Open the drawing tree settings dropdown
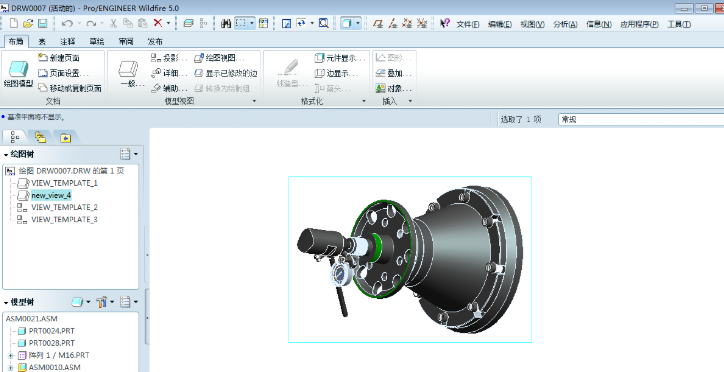This screenshot has width=724, height=372. click(x=129, y=154)
